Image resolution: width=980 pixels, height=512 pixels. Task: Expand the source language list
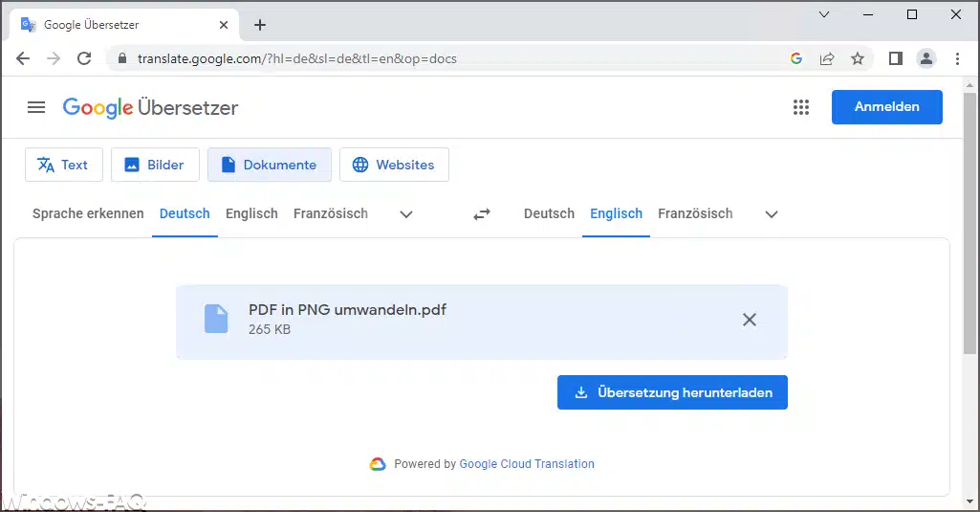coord(406,214)
